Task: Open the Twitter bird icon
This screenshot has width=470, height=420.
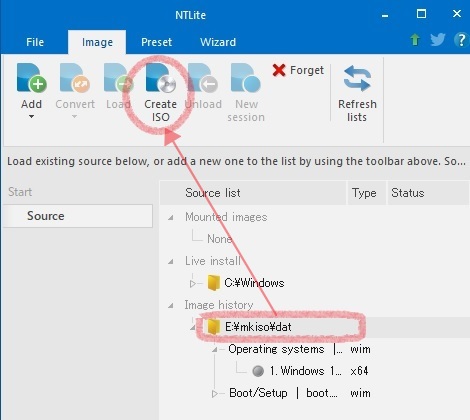Action: pos(437,40)
